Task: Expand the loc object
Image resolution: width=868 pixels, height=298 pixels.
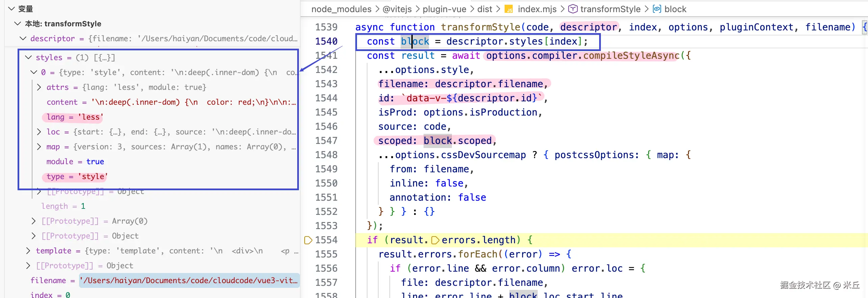Action: point(39,132)
